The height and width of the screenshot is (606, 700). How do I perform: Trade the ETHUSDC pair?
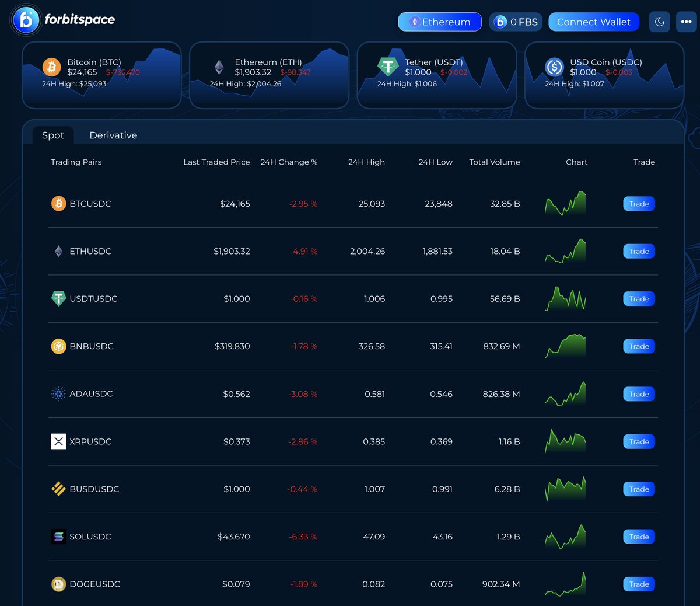pos(639,251)
